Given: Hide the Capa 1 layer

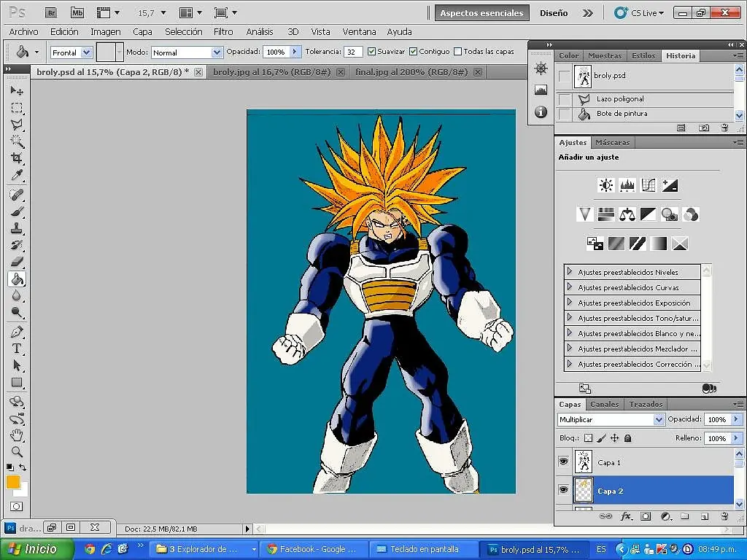Looking at the screenshot, I should pos(564,462).
